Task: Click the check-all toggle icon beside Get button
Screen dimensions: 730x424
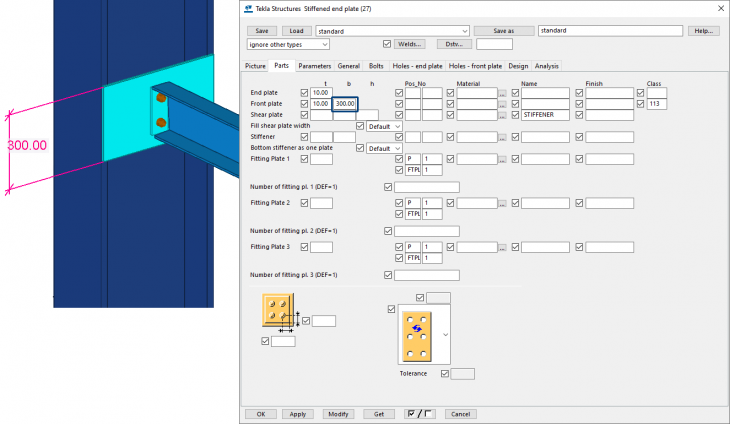Action: [419, 414]
